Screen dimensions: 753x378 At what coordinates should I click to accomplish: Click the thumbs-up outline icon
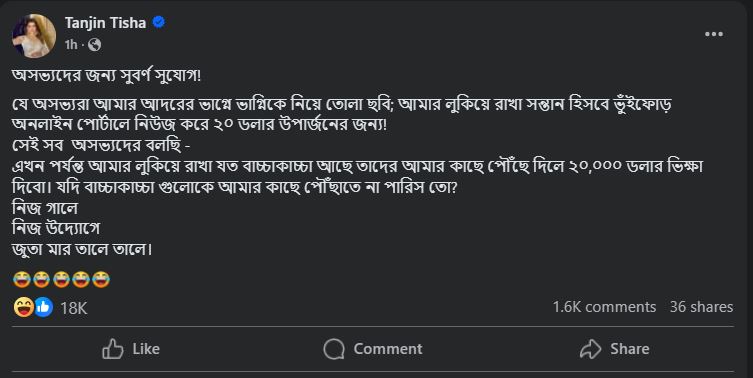[113, 349]
